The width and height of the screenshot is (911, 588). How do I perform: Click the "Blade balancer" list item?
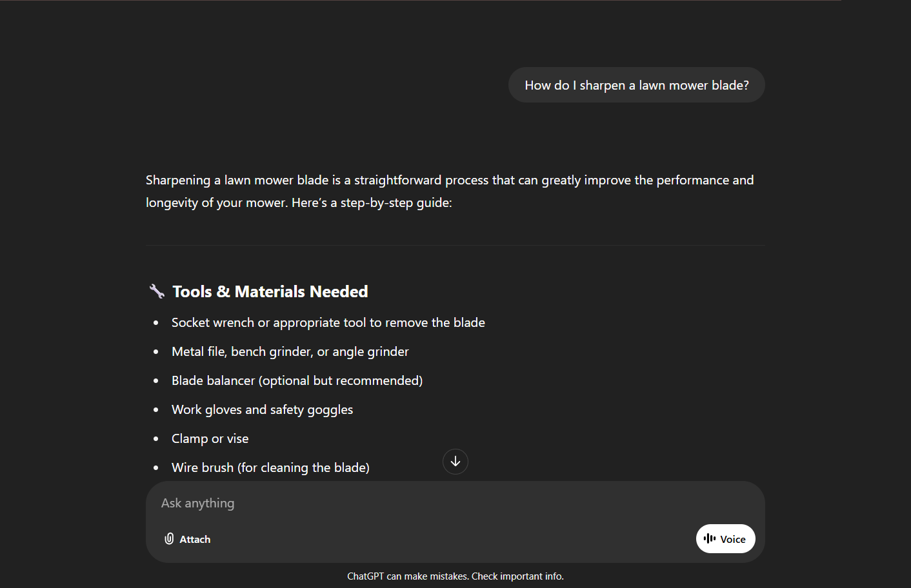(x=297, y=380)
